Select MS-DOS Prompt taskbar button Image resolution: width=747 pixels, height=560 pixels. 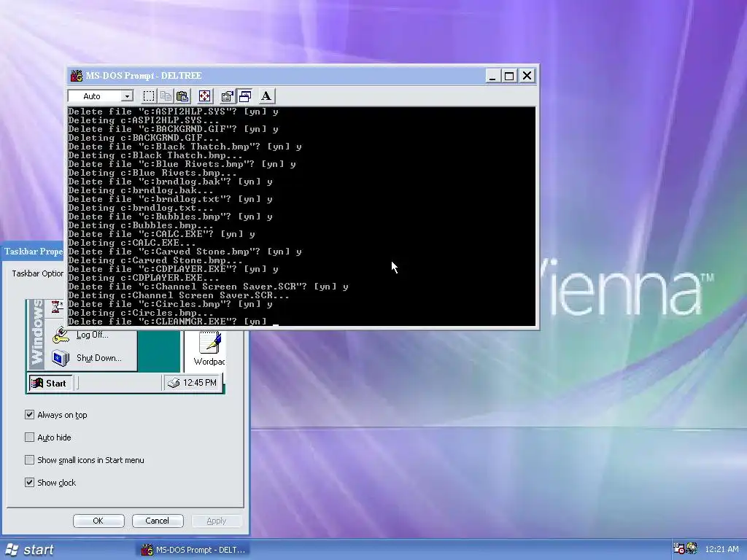coord(194,550)
